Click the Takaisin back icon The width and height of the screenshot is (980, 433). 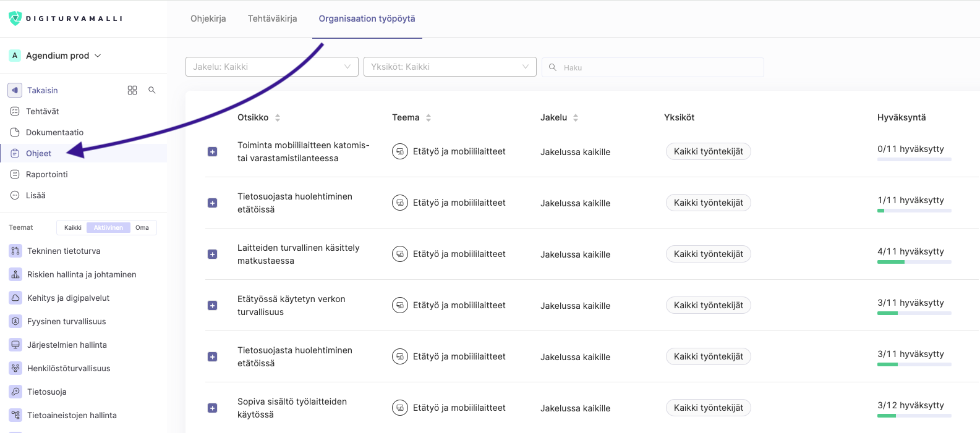click(15, 90)
